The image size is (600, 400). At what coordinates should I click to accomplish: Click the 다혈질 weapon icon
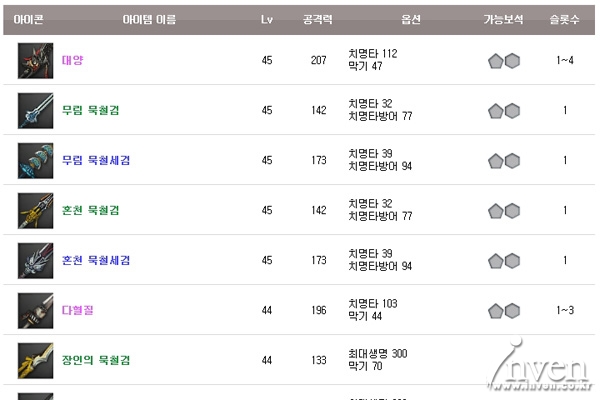35,310
